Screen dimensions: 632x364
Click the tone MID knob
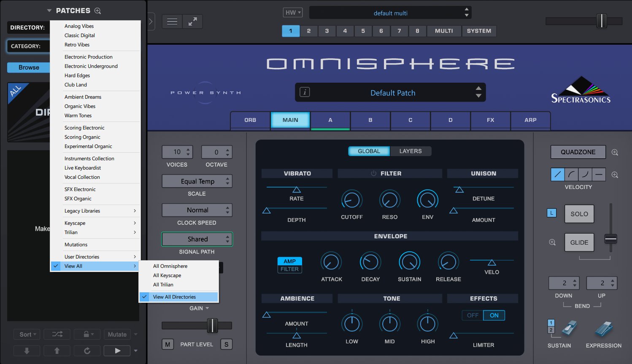(389, 324)
